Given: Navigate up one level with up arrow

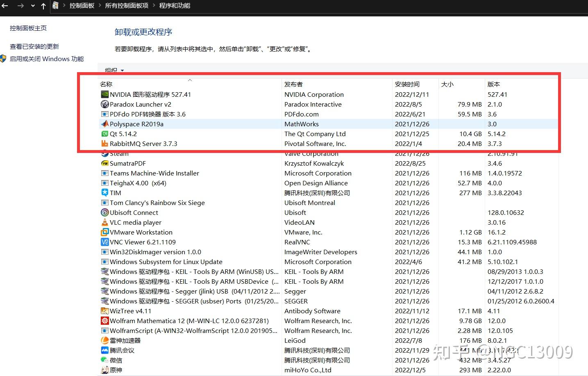Looking at the screenshot, I should coord(43,6).
